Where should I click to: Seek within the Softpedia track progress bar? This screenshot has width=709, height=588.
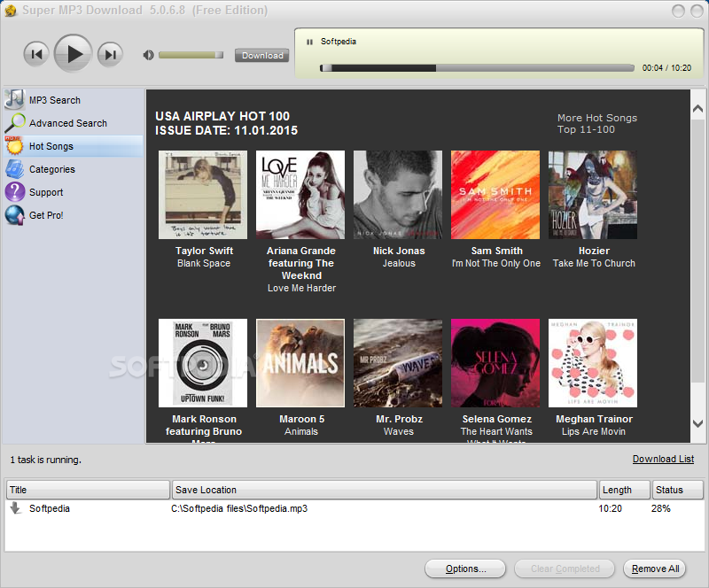(x=477, y=68)
